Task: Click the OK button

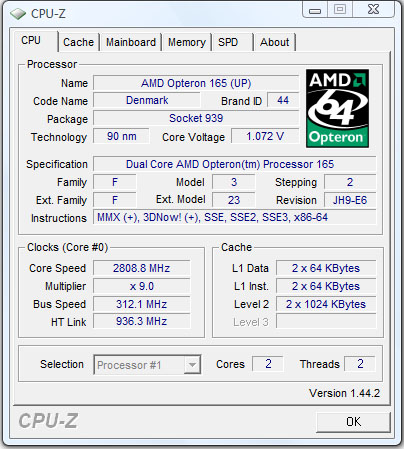Action: click(353, 422)
